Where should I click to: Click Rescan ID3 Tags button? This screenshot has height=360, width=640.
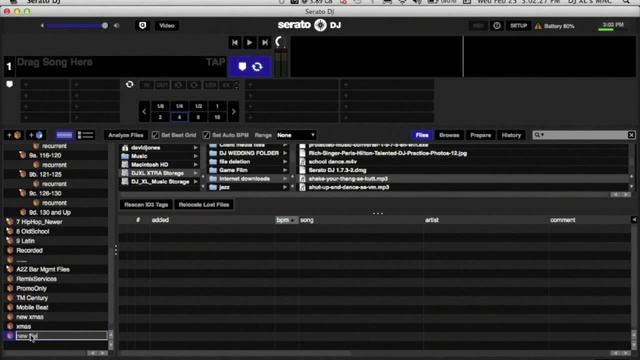pos(146,204)
